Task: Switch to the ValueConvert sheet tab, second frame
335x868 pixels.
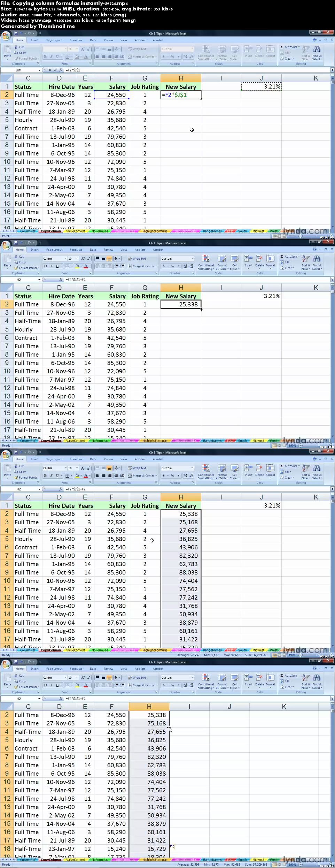Action: tap(75, 441)
